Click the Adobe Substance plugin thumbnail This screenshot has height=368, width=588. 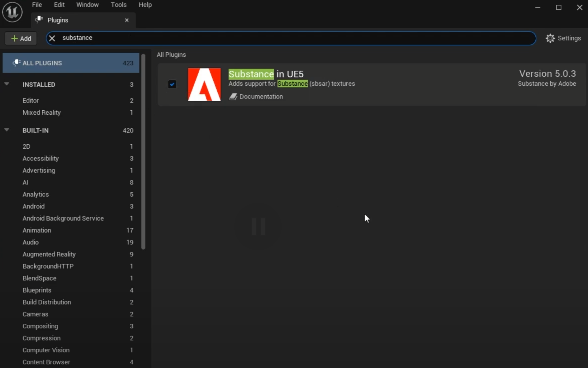coord(204,84)
